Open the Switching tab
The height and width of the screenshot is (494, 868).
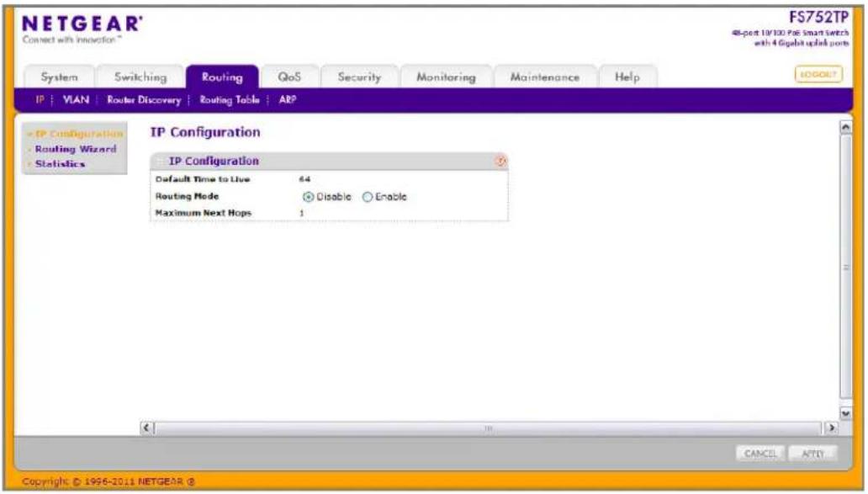pyautogui.click(x=140, y=77)
